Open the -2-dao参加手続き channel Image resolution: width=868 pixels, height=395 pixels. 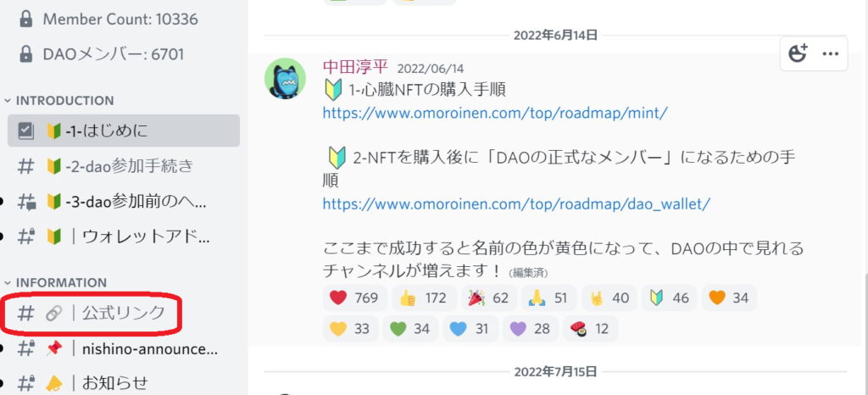(124, 166)
